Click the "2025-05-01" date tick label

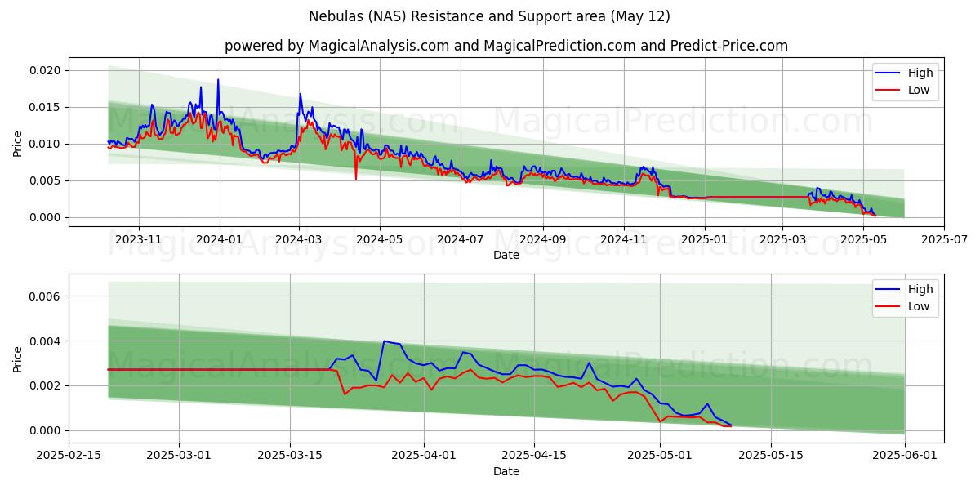660,456
